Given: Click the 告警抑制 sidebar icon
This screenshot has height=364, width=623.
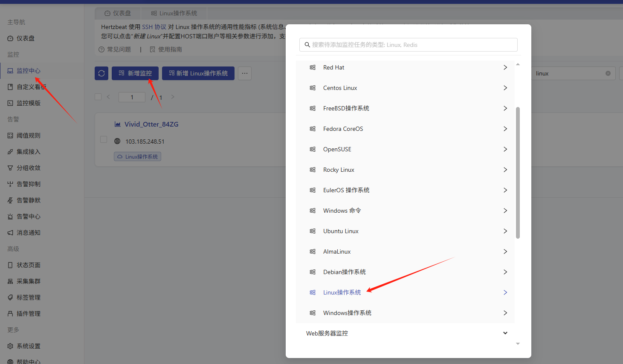Looking at the screenshot, I should [x=10, y=184].
